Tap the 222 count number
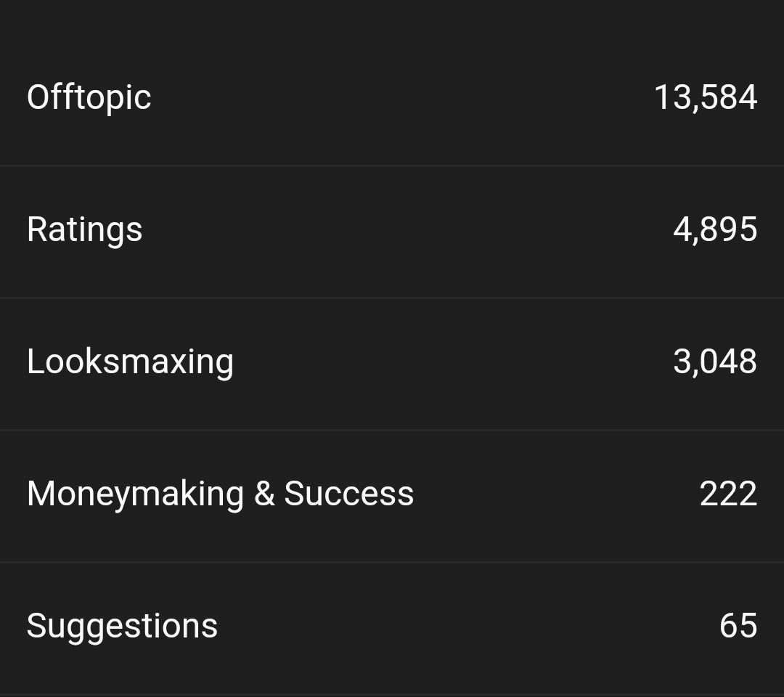 click(x=728, y=494)
